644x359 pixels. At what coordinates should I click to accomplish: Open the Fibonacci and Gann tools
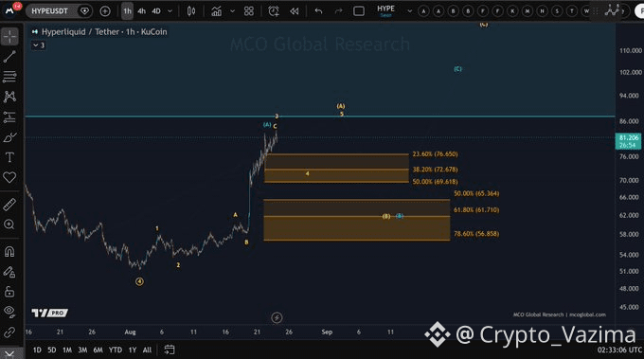tap(9, 77)
